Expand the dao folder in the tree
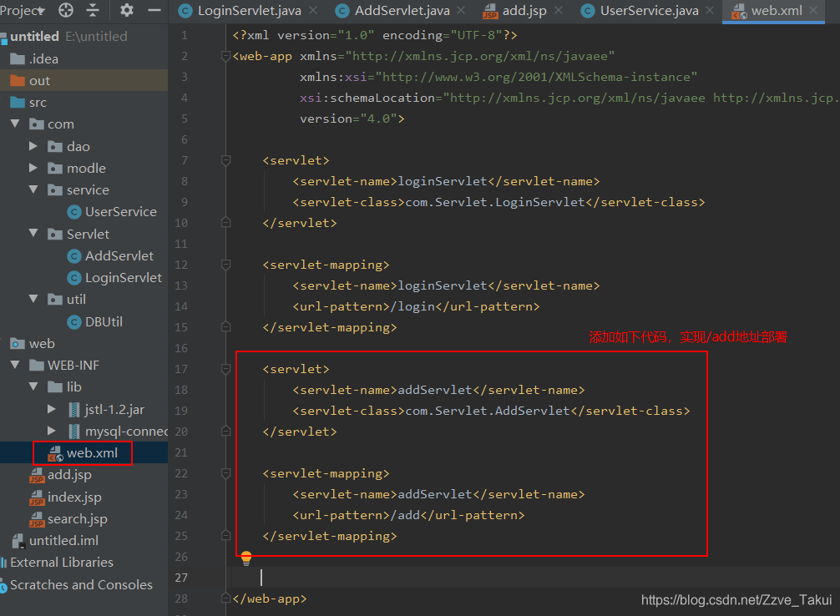The height and width of the screenshot is (616, 840). (x=33, y=146)
